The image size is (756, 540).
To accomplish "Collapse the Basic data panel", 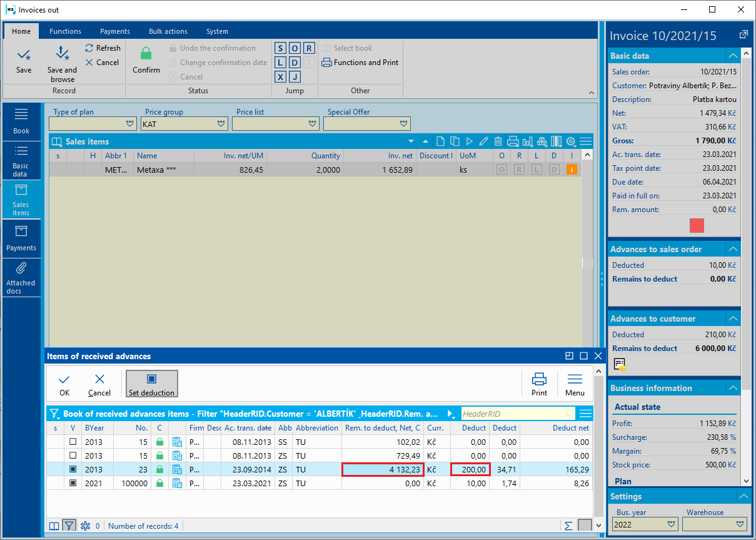I will click(732, 56).
